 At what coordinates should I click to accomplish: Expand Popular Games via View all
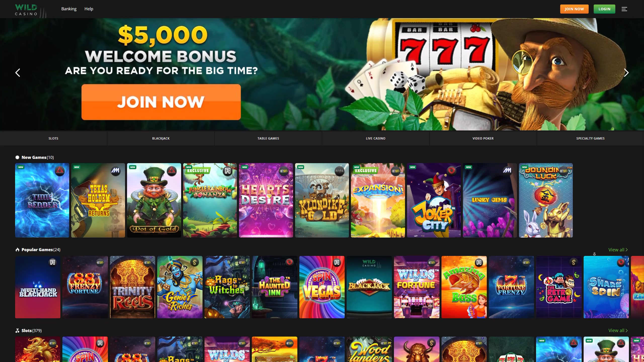pos(618,250)
